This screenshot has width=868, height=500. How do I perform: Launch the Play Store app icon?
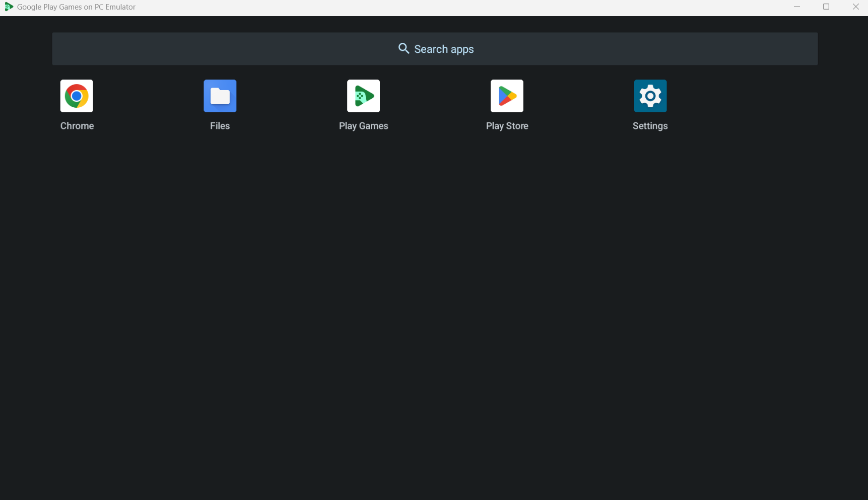click(507, 96)
